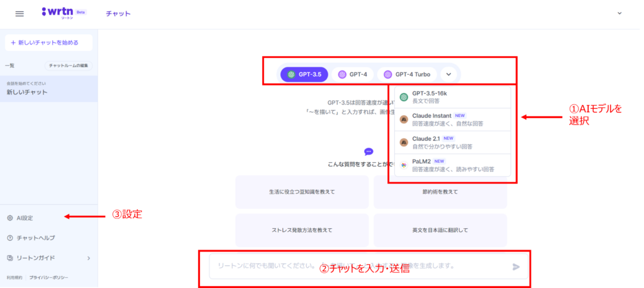644x288 pixels.
Task: Click description 自然で分かりやすい回答
Action: (442, 147)
